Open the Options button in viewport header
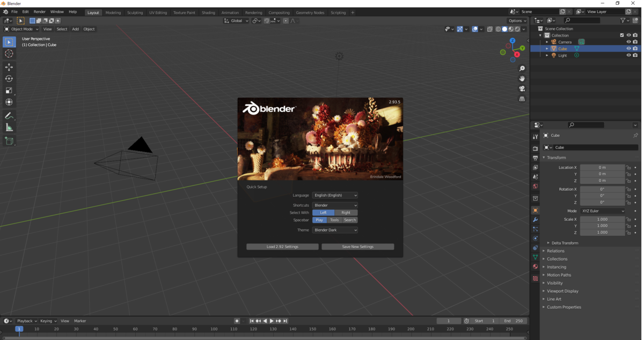Viewport: 644px width, 340px height. 517,20
